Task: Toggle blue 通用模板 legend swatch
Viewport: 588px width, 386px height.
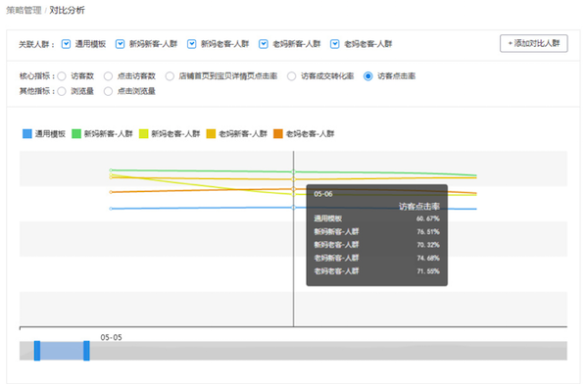Action: 27,134
